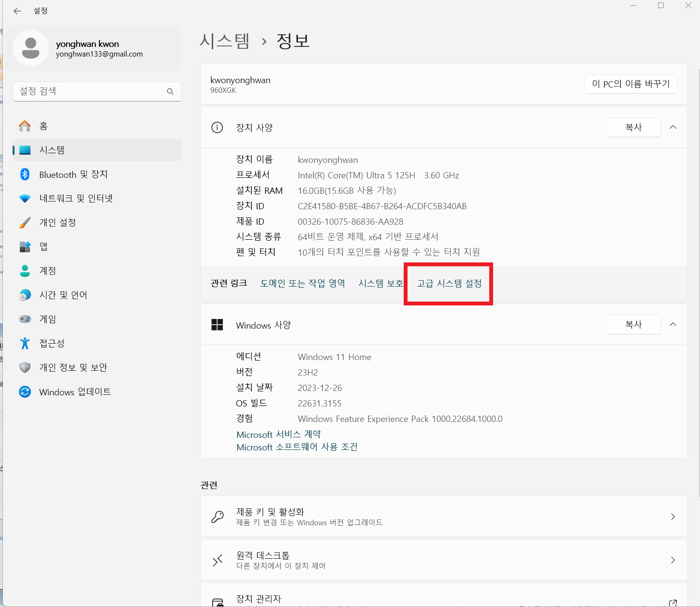Open 계정 settings category
700x607 pixels.
pos(97,271)
